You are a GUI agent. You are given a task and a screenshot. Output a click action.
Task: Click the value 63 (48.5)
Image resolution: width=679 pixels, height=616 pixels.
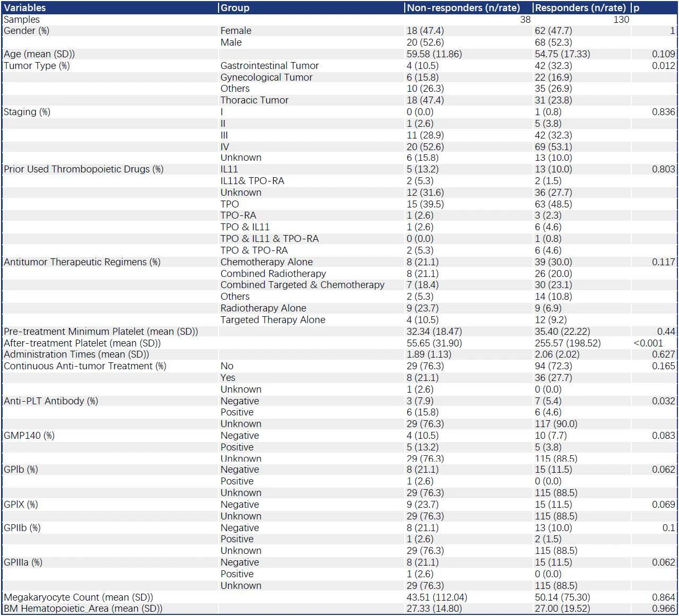point(553,204)
